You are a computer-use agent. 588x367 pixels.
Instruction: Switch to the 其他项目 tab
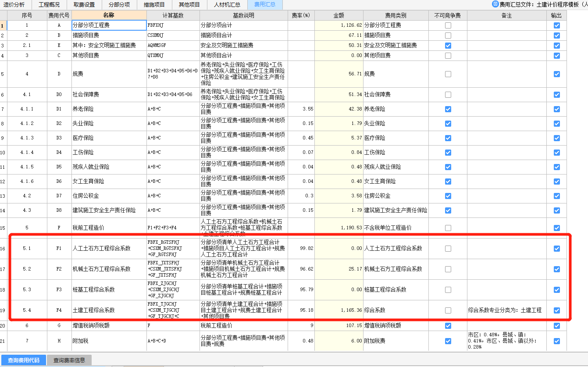click(x=189, y=5)
